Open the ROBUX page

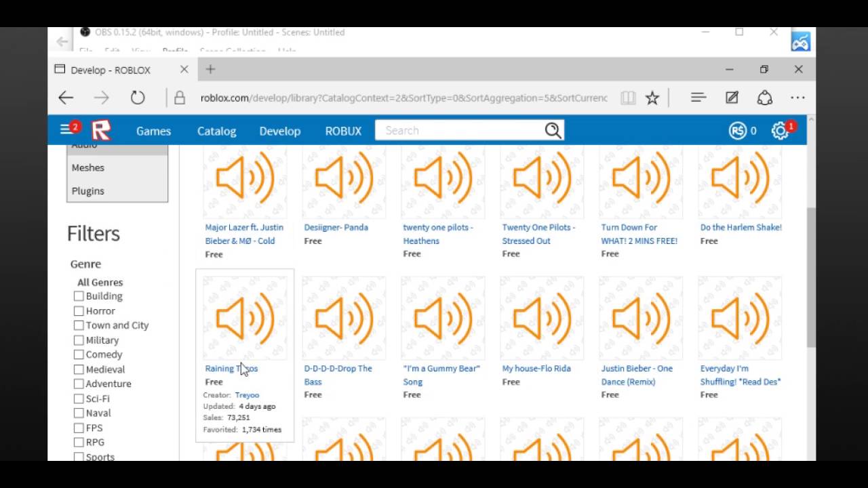(343, 131)
